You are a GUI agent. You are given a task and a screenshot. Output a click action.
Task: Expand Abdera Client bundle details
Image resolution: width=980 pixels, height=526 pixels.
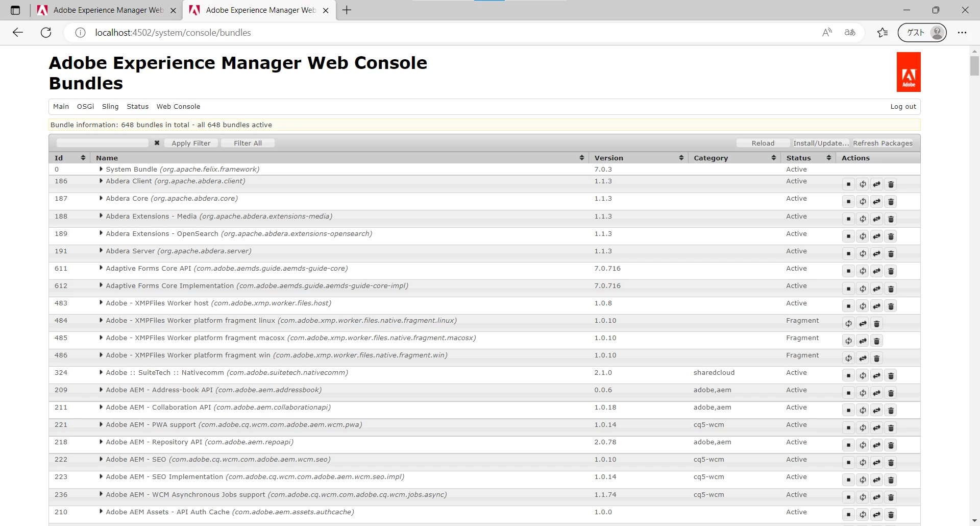point(101,181)
